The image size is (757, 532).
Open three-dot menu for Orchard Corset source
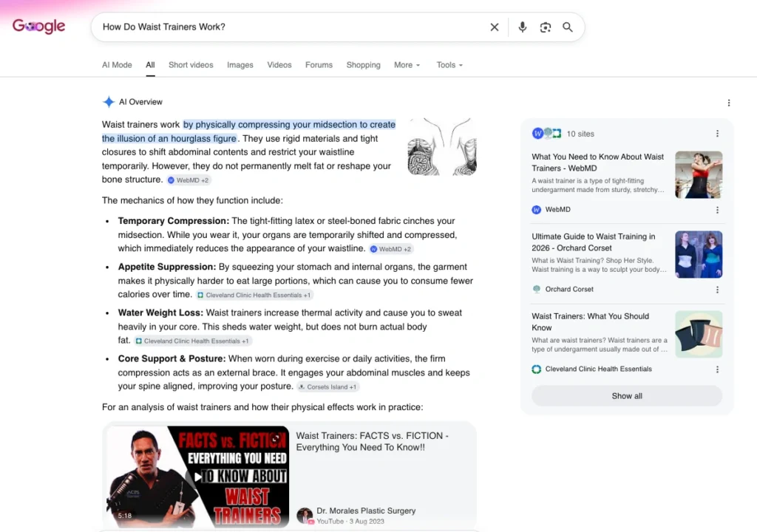[717, 290]
